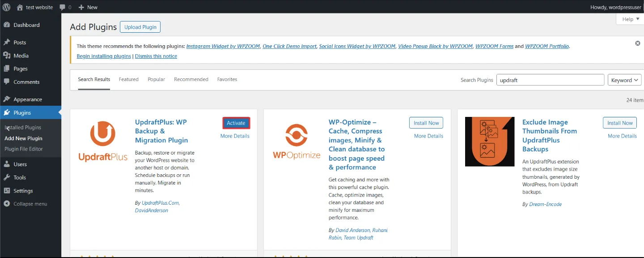The width and height of the screenshot is (644, 258).
Task: Click the Comments sidebar icon
Action: point(7,82)
